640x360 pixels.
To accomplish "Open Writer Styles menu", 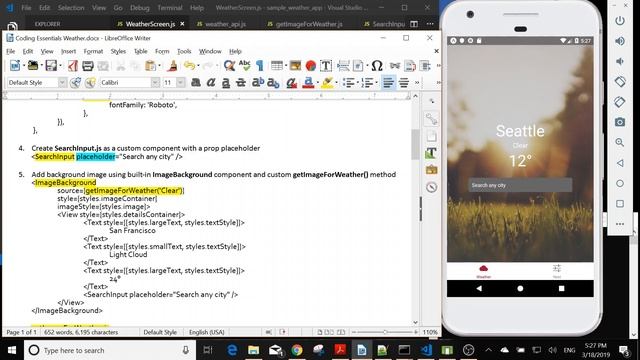I will (x=118, y=51).
